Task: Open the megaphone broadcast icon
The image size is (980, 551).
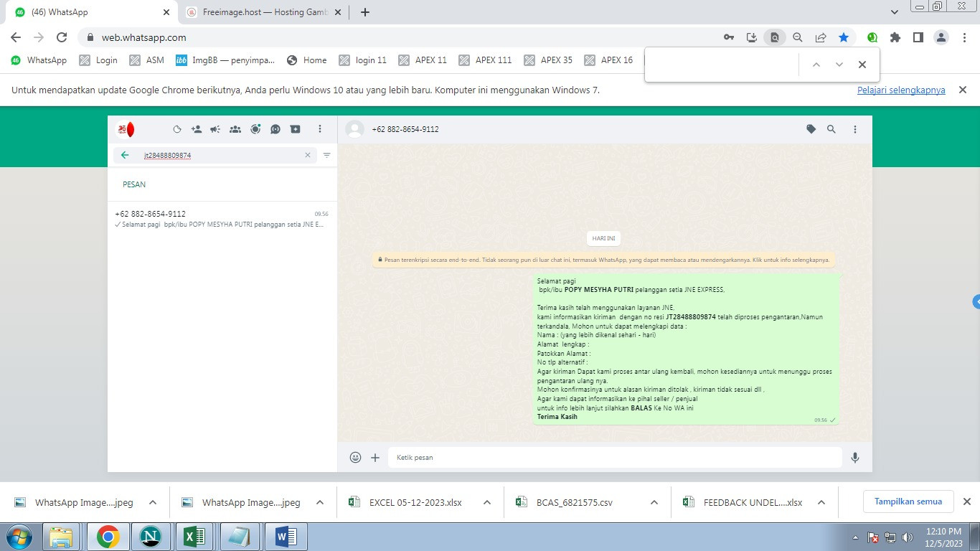Action: (215, 130)
